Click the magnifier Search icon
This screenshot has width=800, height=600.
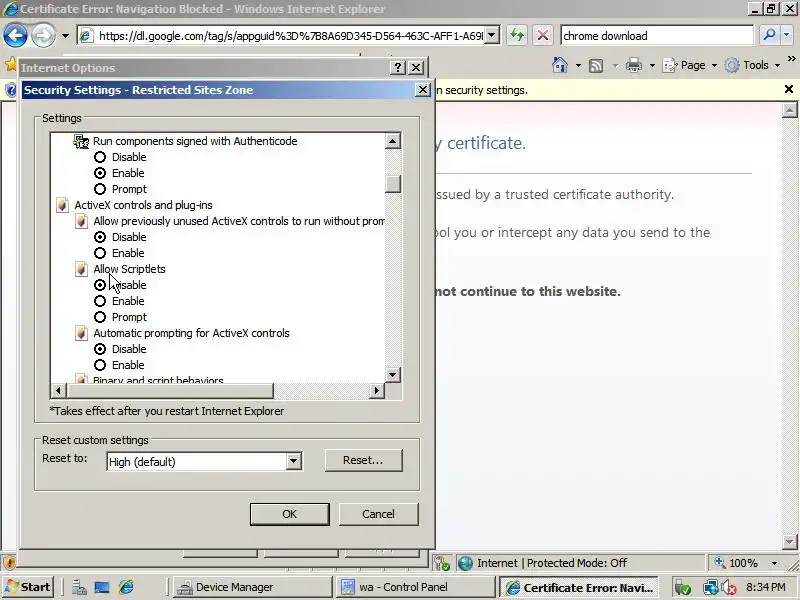pyautogui.click(x=768, y=35)
